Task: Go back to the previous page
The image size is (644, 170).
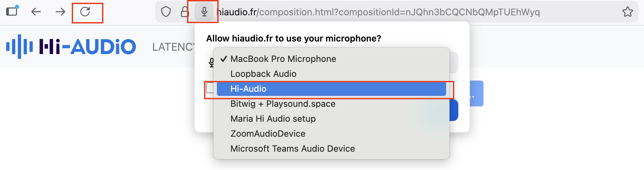Action: click(36, 12)
